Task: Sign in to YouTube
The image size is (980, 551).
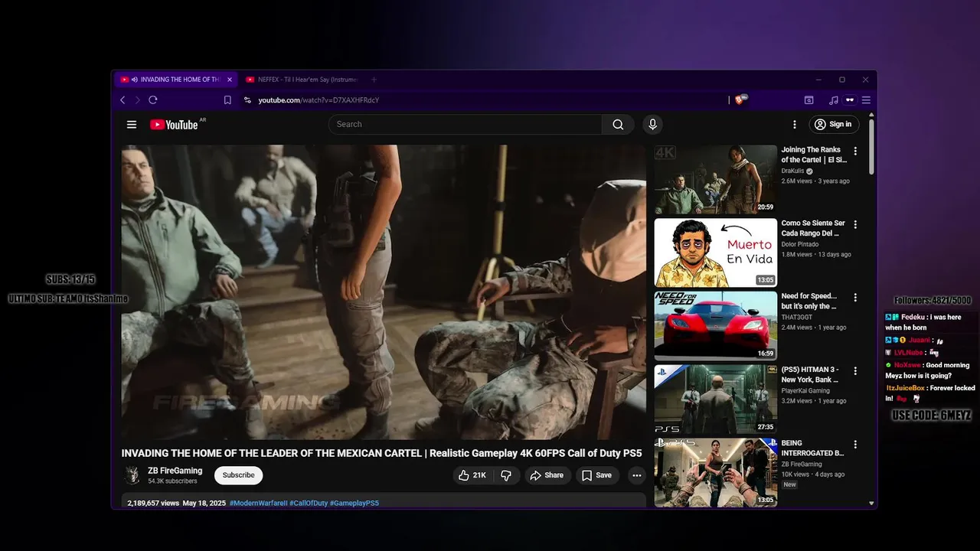Action: pyautogui.click(x=833, y=125)
